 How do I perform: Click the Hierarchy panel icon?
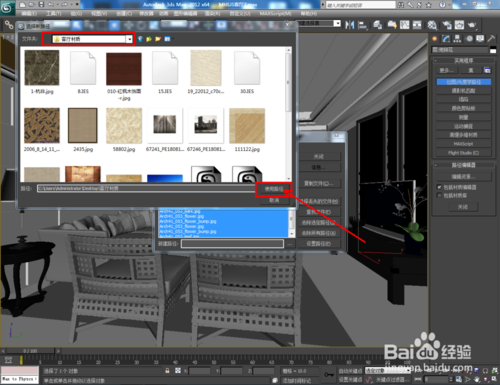click(x=457, y=39)
